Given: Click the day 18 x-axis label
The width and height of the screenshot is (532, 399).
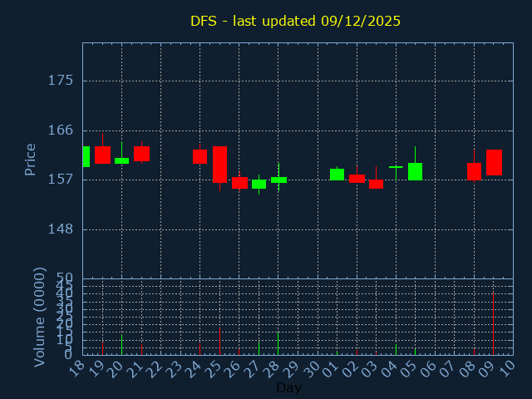Looking at the screenshot, I should [76, 369].
